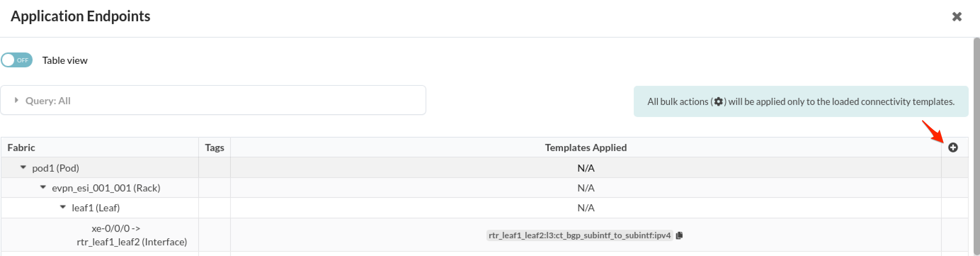The image size is (980, 256).
Task: Click the Fabric column header
Action: [x=21, y=148]
